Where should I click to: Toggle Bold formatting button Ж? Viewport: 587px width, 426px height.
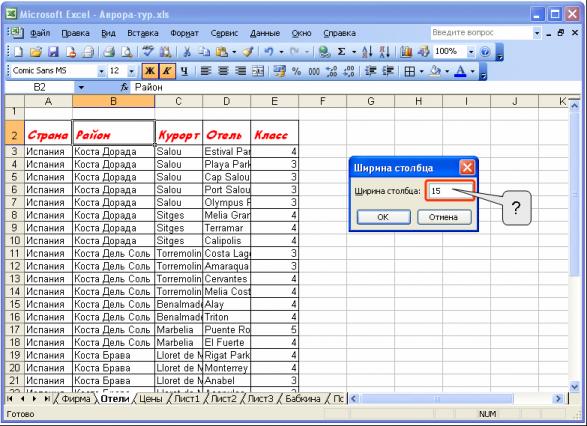point(150,71)
